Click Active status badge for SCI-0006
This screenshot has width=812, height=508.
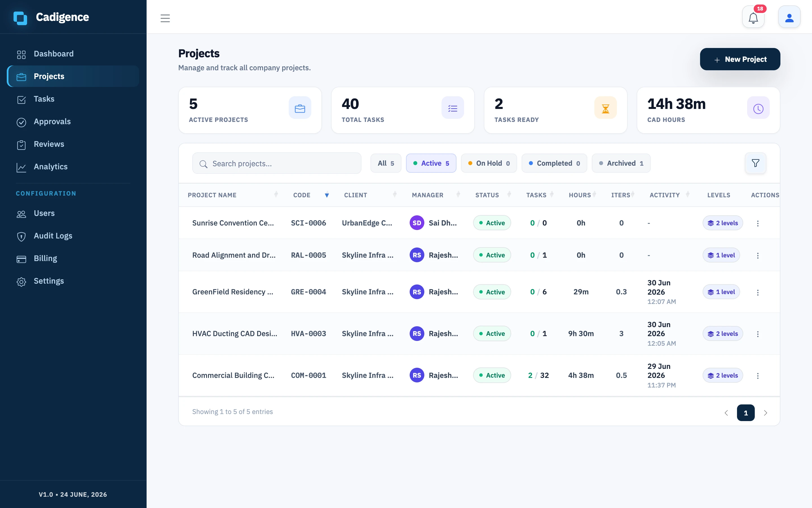[492, 223]
